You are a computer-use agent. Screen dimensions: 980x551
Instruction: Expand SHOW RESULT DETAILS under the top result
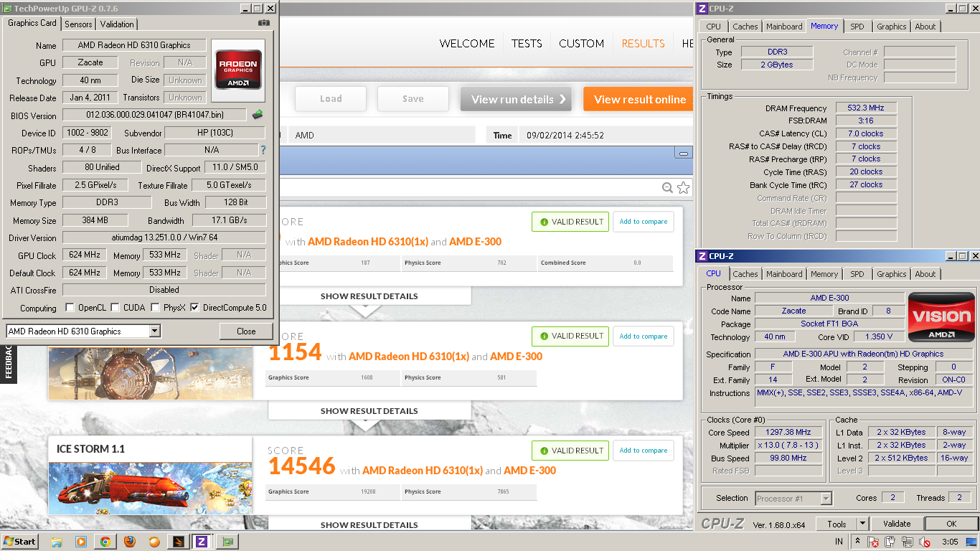pos(369,296)
